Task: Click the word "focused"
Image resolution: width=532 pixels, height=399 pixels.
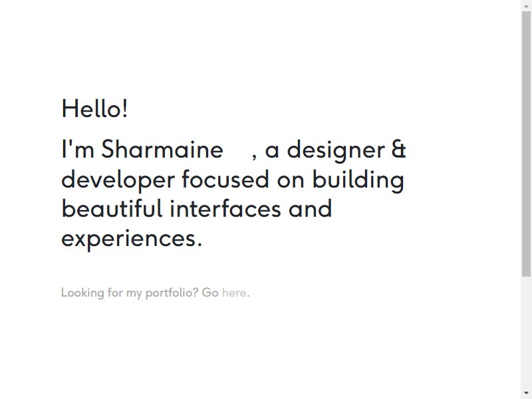Action: [x=225, y=179]
